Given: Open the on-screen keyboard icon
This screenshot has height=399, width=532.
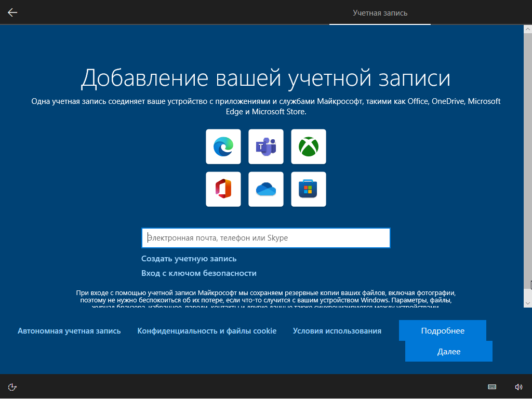Looking at the screenshot, I should click(x=492, y=387).
